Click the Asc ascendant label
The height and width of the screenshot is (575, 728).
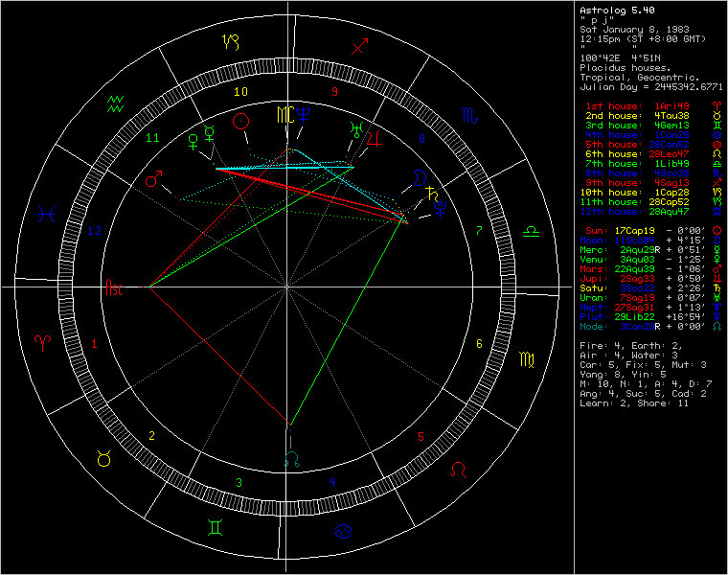point(114,287)
